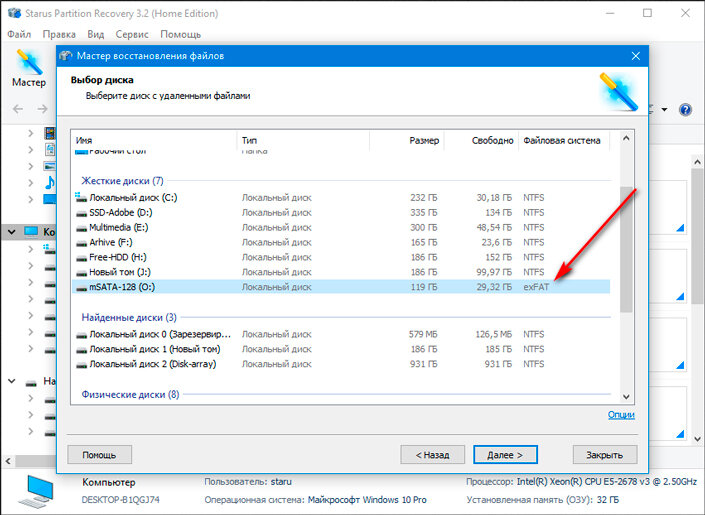Open the Опции link
Viewport: 705px width, 515px height.
pos(621,415)
